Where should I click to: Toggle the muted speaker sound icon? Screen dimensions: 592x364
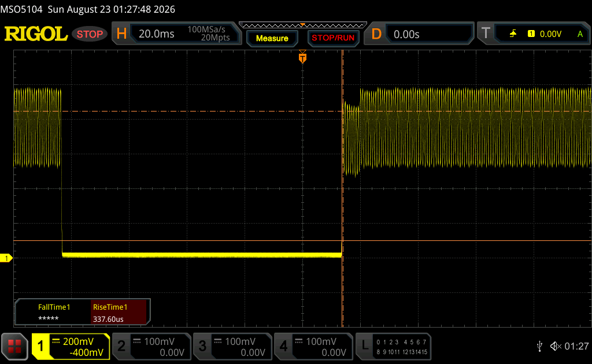pyautogui.click(x=556, y=346)
